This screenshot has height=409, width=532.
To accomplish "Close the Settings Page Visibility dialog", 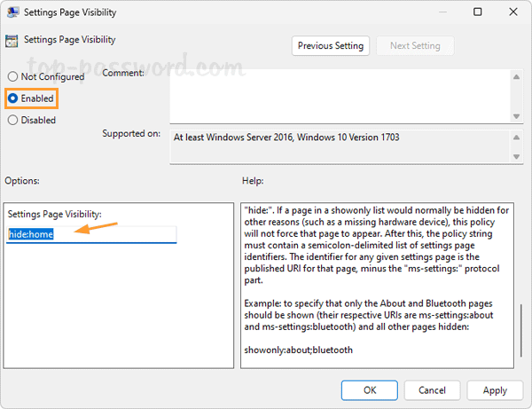I will click(x=513, y=12).
